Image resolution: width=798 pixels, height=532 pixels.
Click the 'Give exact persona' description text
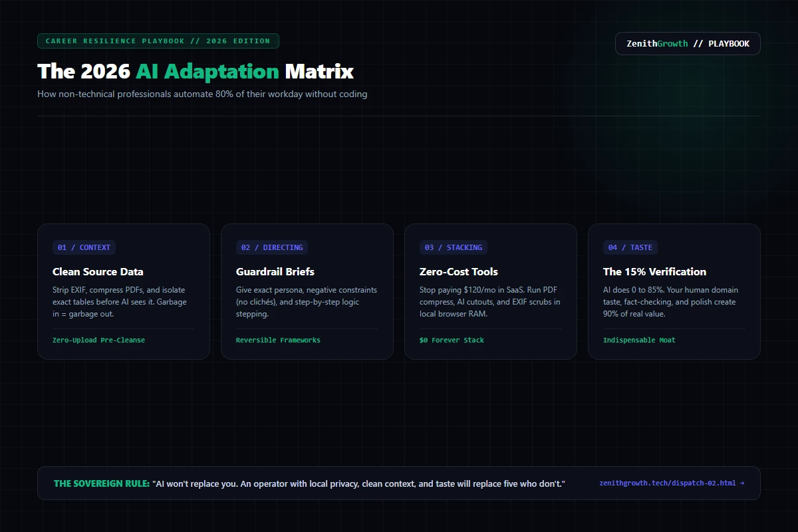[307, 302]
